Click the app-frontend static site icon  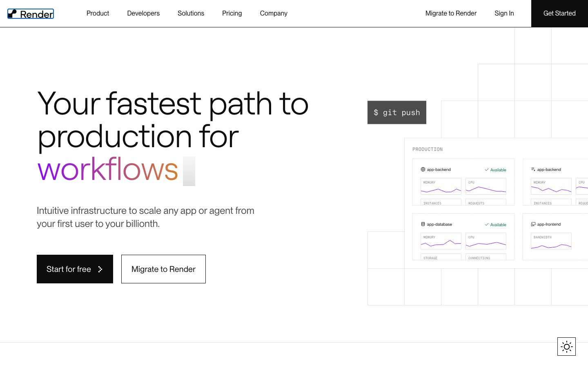533,224
